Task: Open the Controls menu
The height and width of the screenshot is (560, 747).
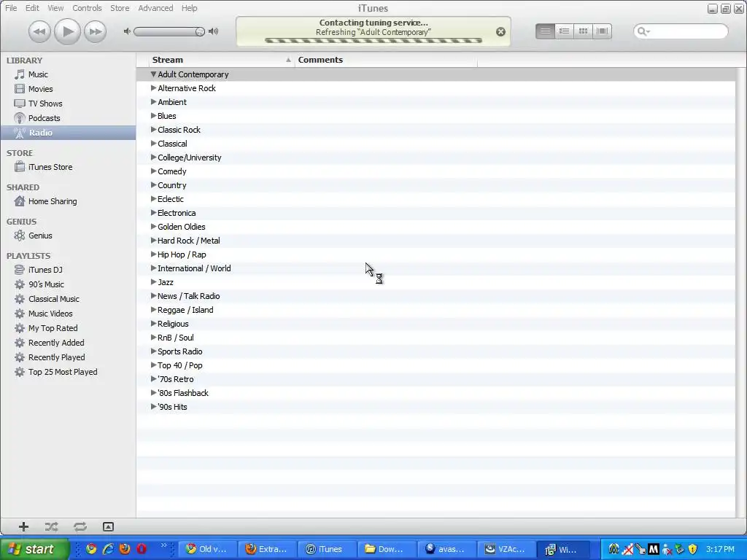Action: pos(87,8)
